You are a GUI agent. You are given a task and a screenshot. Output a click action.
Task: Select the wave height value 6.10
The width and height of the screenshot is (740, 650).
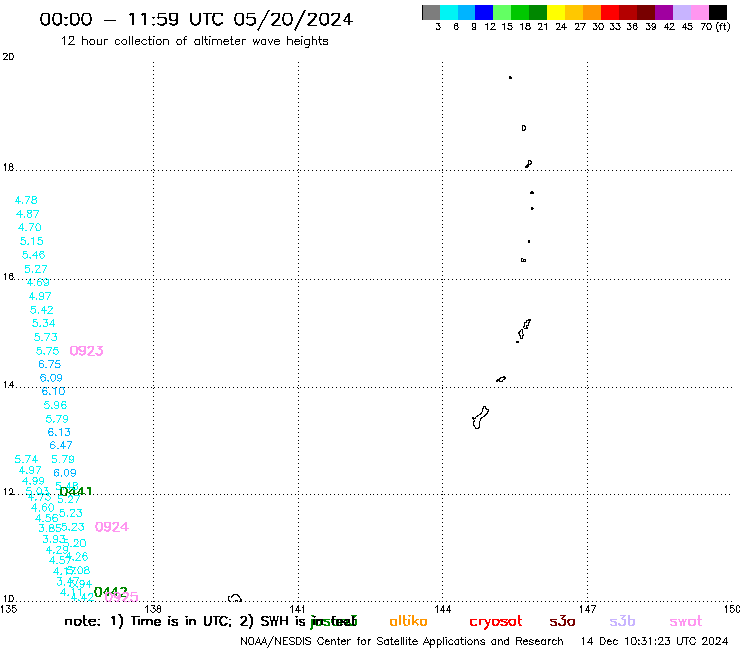pyautogui.click(x=53, y=391)
